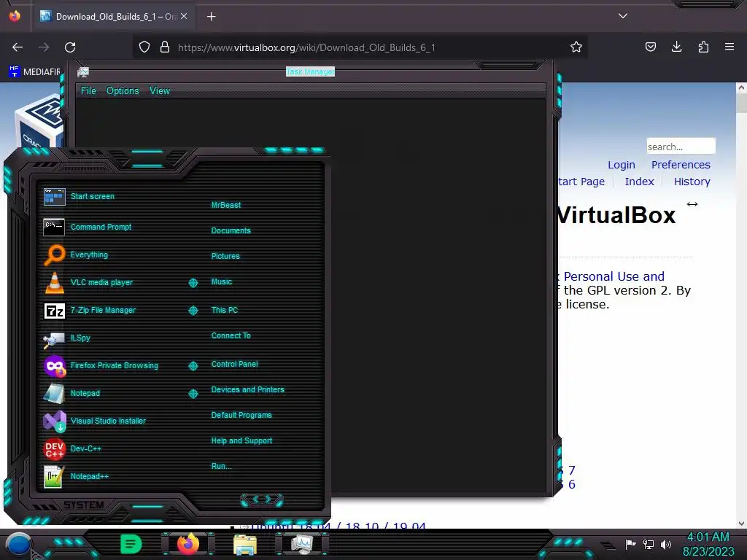
Task: Open MEDIAFIRE bookmark in toolbar
Action: [x=35, y=72]
